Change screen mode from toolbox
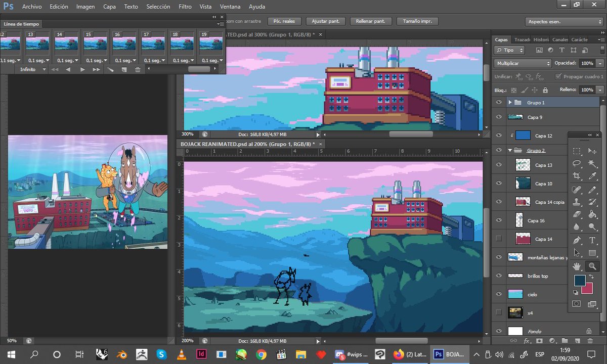607x364 pixels. point(592,304)
